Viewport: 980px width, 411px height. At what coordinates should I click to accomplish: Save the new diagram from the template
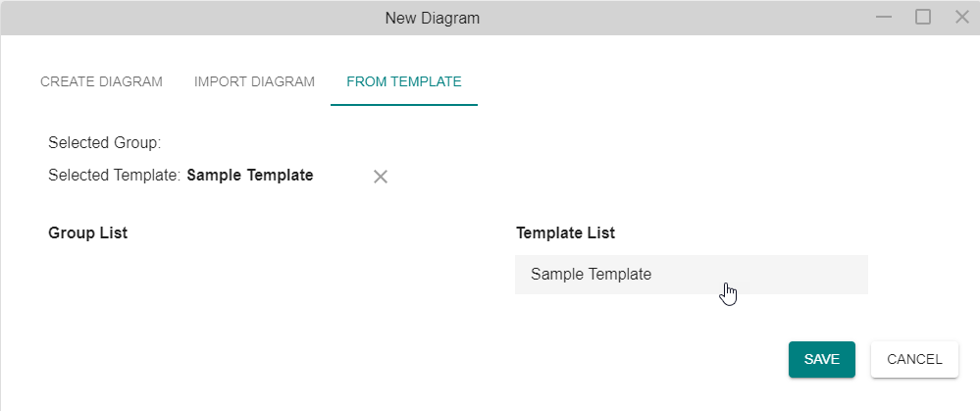click(x=822, y=359)
